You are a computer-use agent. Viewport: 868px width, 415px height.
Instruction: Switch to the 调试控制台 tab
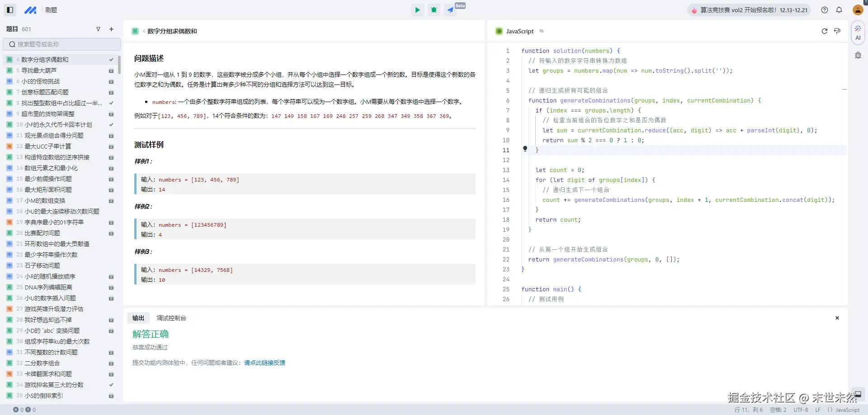click(171, 318)
